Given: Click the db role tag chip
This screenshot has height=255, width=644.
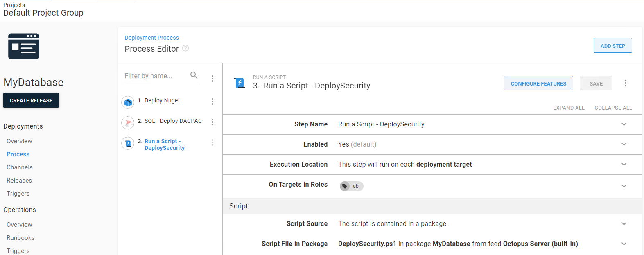Looking at the screenshot, I should 351,186.
